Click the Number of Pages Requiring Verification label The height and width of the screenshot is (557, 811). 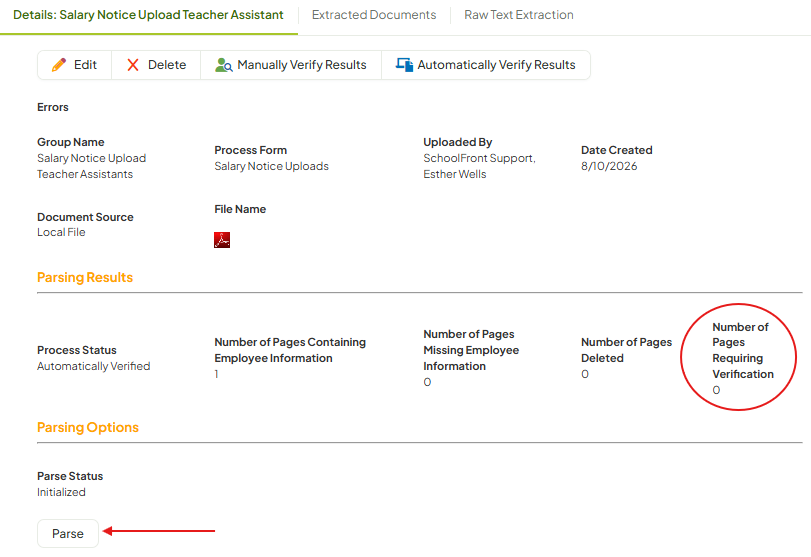tap(743, 351)
